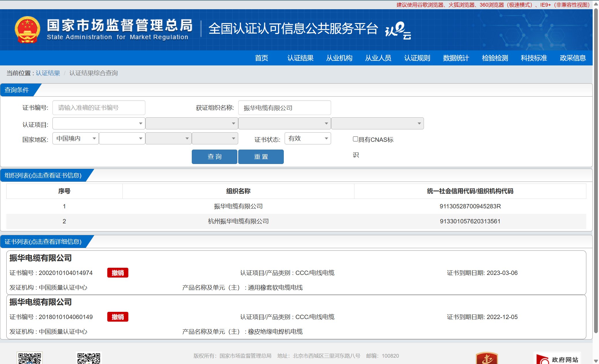The image size is (599, 364).
Task: Click the 统一社会信用代码 column header
Action: point(470,191)
